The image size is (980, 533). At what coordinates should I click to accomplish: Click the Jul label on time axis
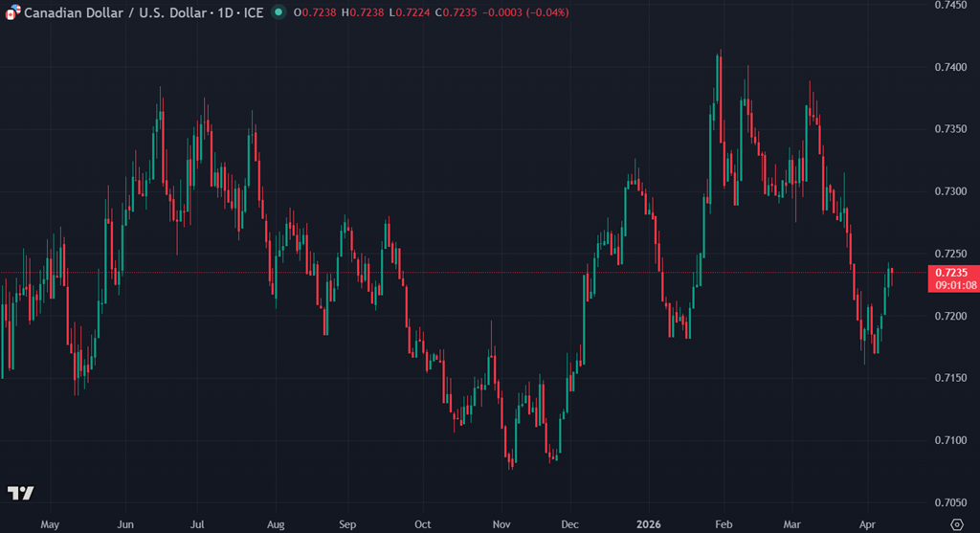tap(197, 523)
